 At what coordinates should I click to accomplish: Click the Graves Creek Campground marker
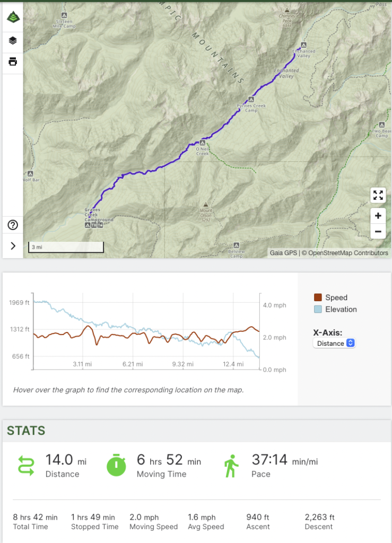pyautogui.click(x=88, y=225)
